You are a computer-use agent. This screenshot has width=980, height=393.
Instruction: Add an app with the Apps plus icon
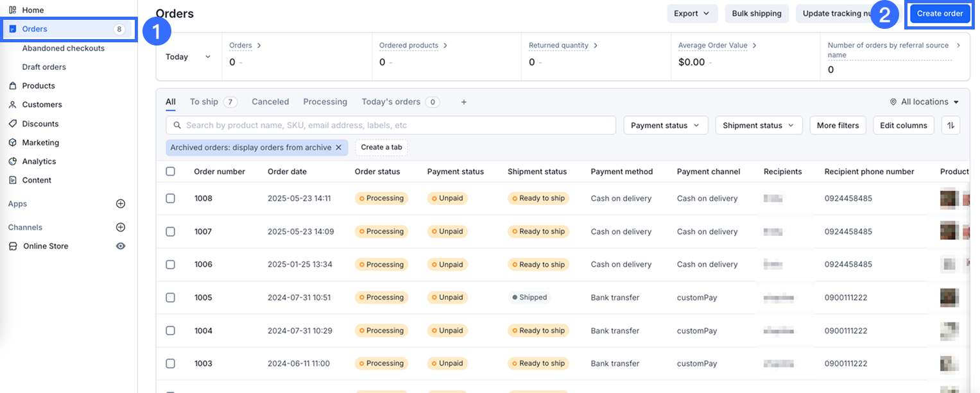tap(120, 204)
